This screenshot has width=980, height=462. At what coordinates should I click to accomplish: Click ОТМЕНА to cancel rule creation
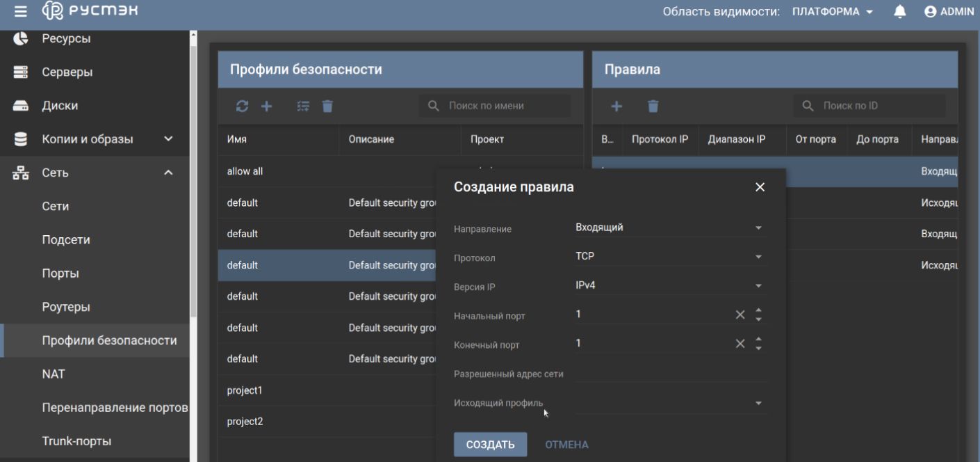pyautogui.click(x=566, y=445)
